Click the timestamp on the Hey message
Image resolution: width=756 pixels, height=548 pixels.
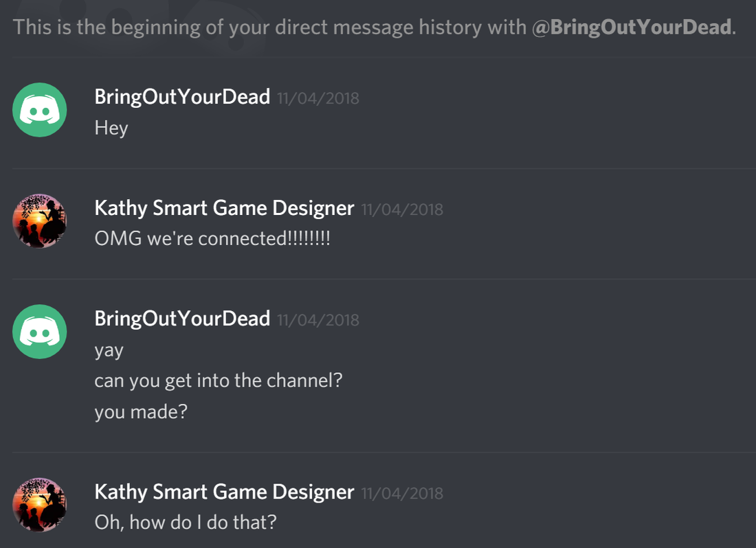tap(318, 99)
